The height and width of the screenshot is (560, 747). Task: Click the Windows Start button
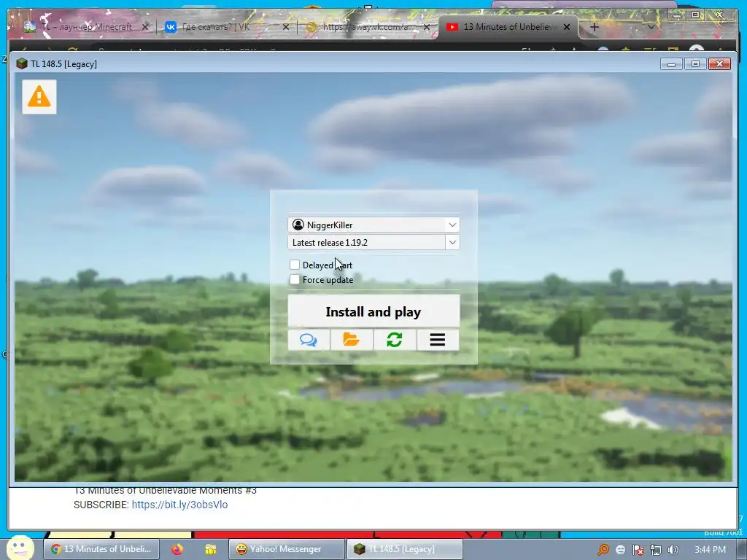pyautogui.click(x=20, y=548)
